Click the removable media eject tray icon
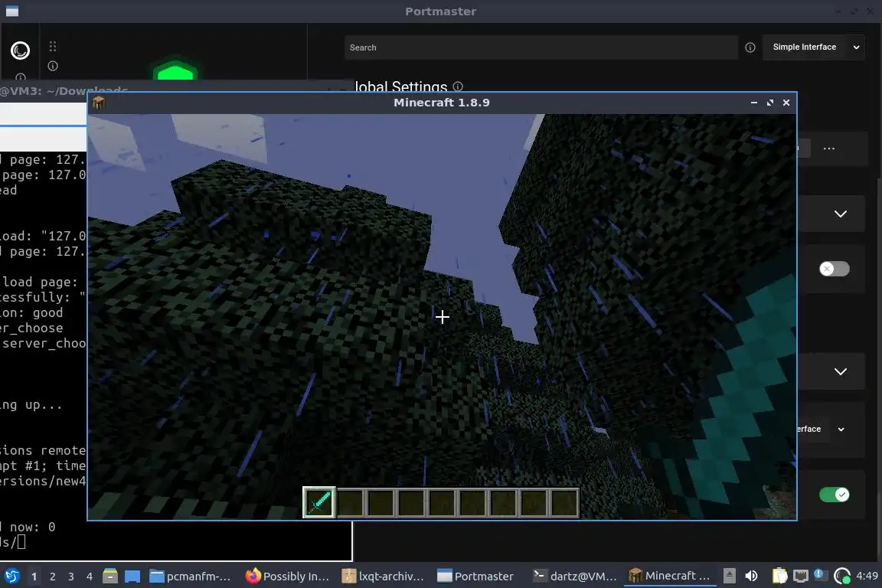Image resolution: width=882 pixels, height=588 pixels. point(729,576)
